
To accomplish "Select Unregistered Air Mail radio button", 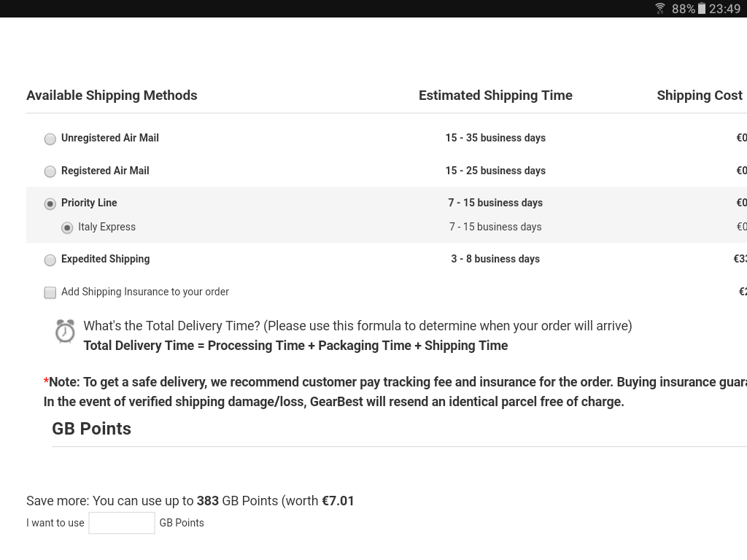I will point(50,139).
